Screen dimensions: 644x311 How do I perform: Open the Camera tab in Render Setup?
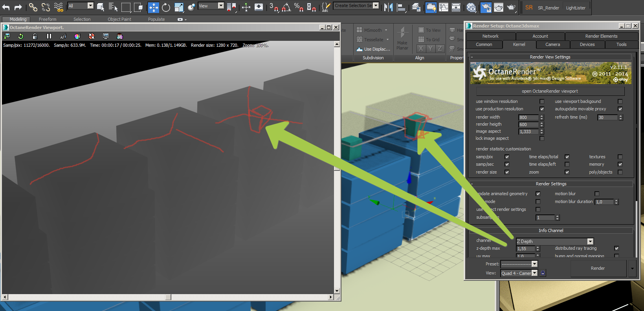tap(552, 44)
